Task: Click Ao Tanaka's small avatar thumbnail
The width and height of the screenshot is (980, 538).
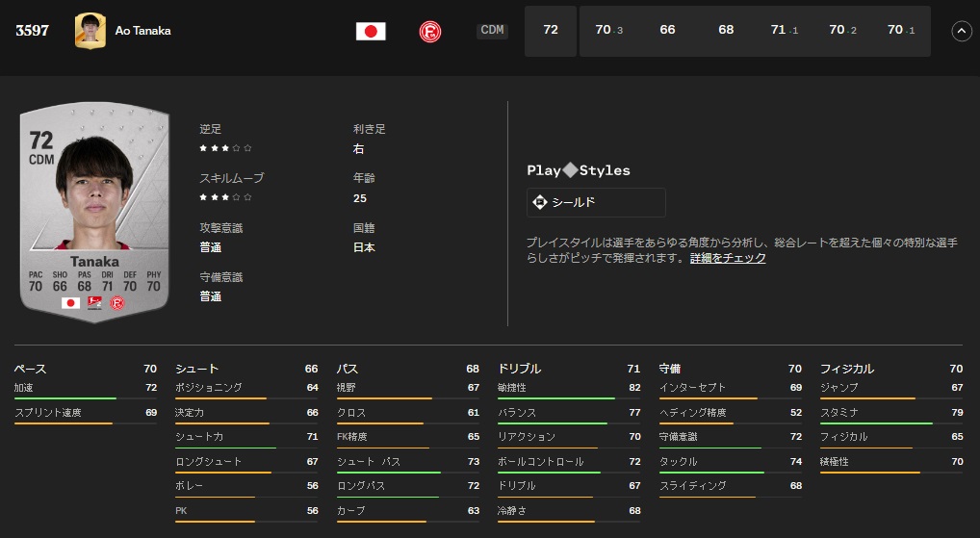Action: point(90,31)
